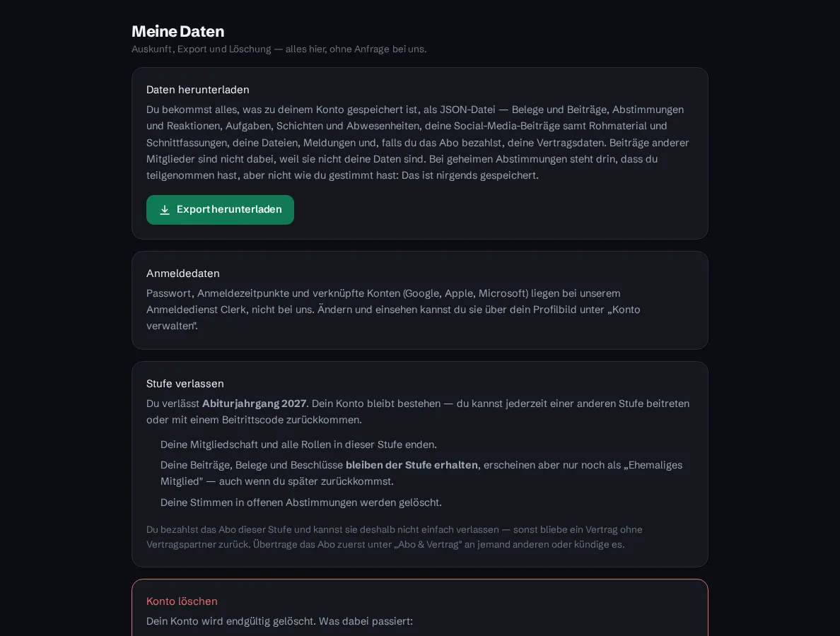Viewport: 840px width, 636px height.
Task: Select list item "Deine Beiträge, Belege und Beschlüsse"
Action: click(x=421, y=473)
